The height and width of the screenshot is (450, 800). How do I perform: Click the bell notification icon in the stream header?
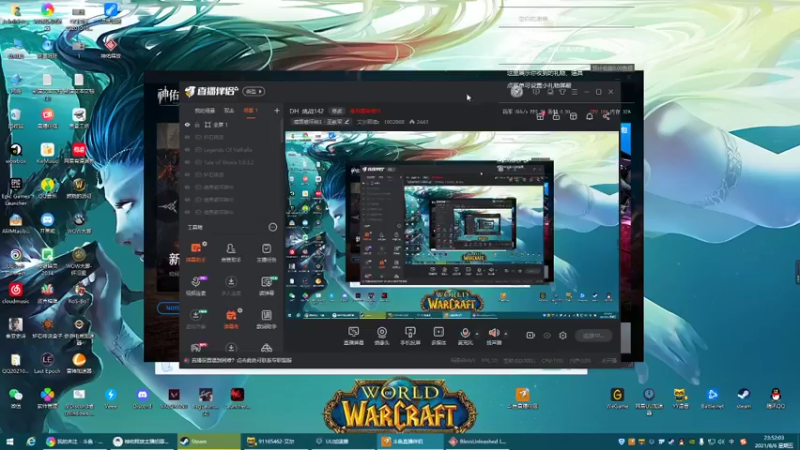(x=589, y=117)
